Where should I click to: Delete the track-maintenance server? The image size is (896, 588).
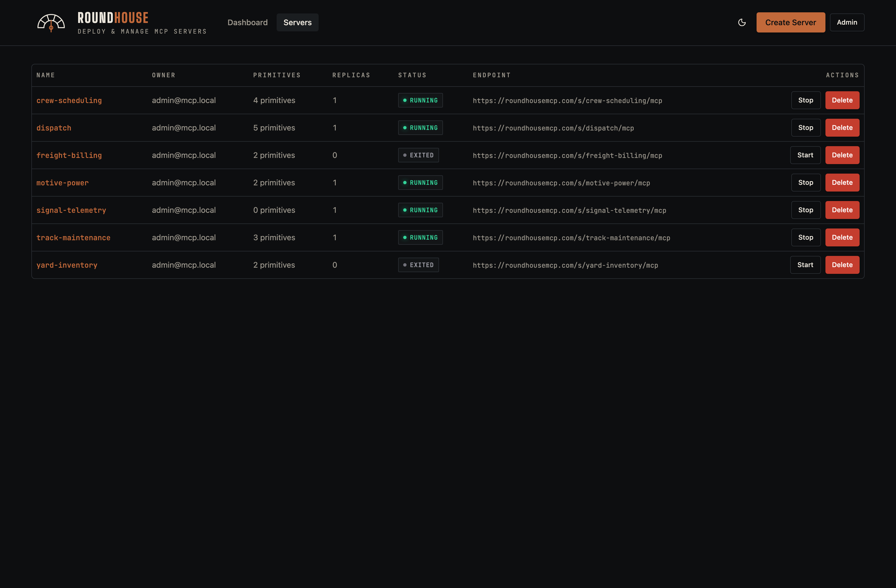click(x=842, y=237)
